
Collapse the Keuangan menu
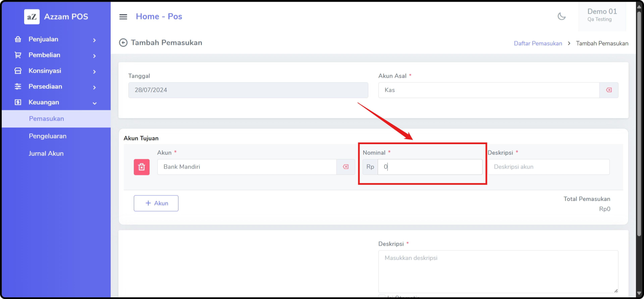[x=94, y=103]
